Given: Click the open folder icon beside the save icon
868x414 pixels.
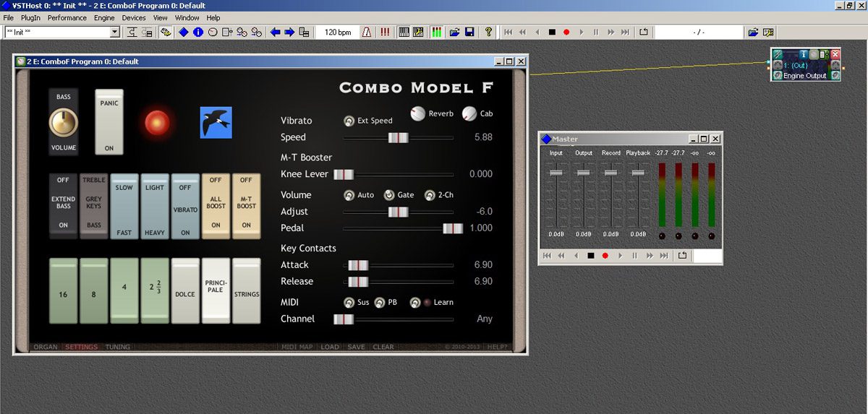Looking at the screenshot, I should [x=454, y=32].
